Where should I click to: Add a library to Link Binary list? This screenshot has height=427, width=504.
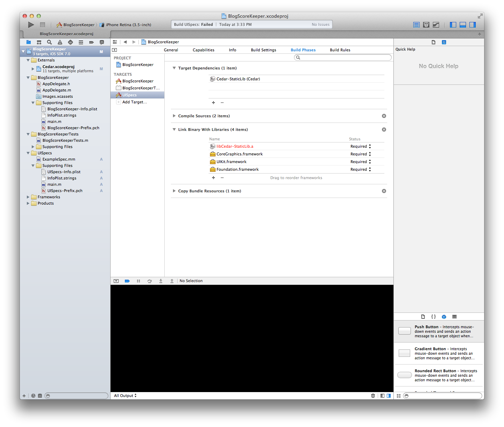213,178
